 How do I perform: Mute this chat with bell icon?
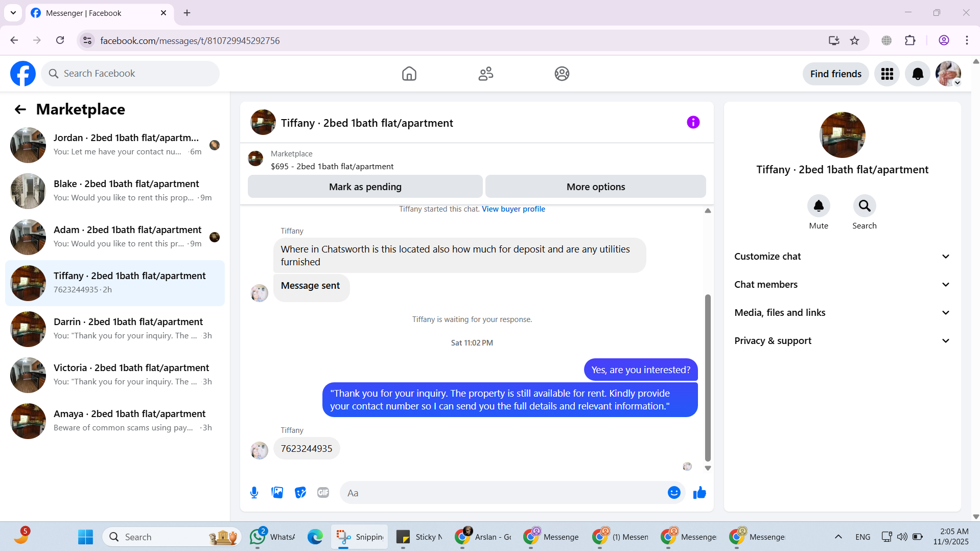(819, 206)
